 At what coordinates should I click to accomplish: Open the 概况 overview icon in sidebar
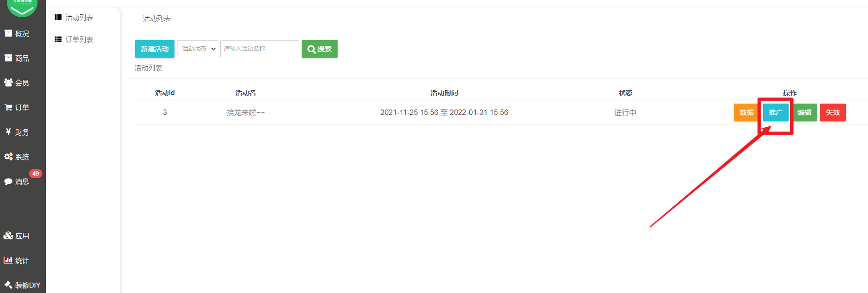click(8, 34)
